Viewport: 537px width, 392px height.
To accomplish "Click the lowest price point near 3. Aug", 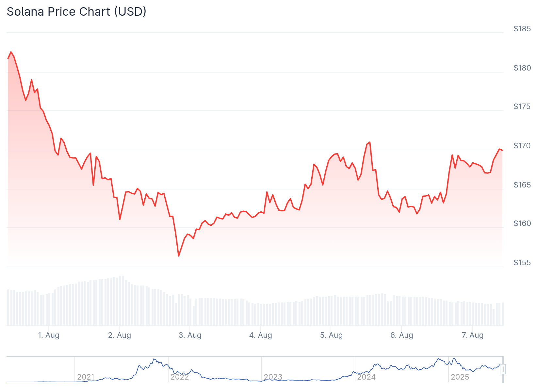I will [x=179, y=256].
